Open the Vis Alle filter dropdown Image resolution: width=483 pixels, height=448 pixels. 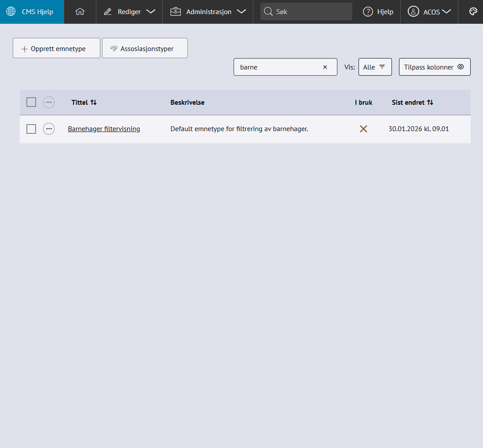coord(375,67)
